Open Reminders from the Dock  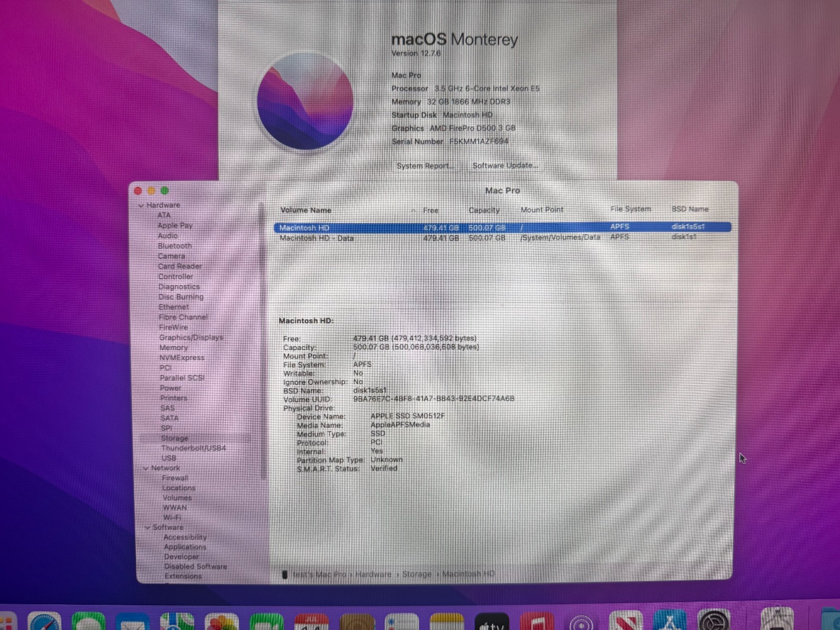(x=402, y=622)
